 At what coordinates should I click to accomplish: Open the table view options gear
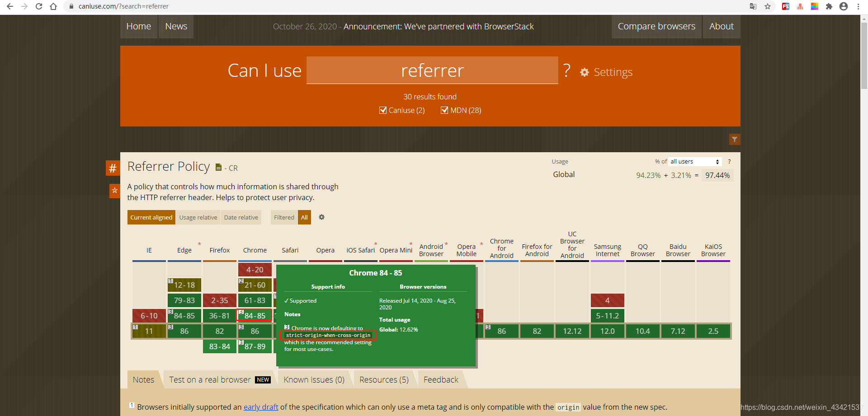pos(321,217)
